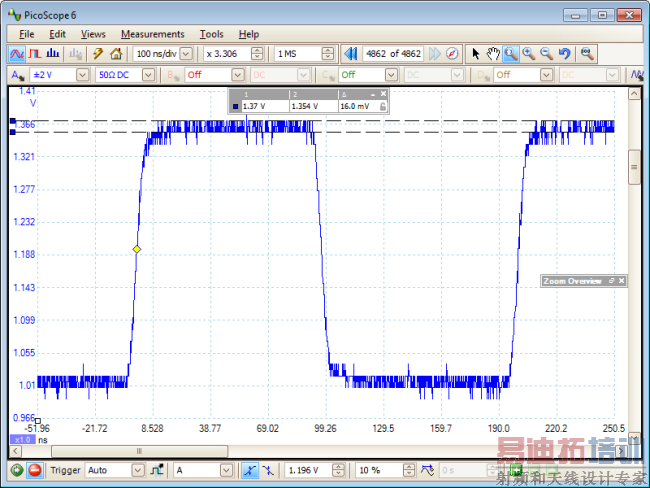650x488 pixels.
Task: Open advanced trigger settings icon
Action: [x=157, y=470]
